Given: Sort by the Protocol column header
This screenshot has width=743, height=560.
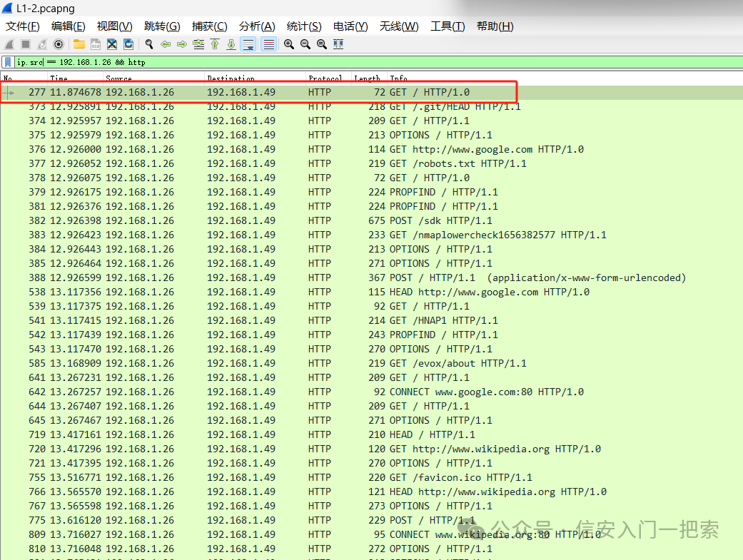Looking at the screenshot, I should click(328, 78).
